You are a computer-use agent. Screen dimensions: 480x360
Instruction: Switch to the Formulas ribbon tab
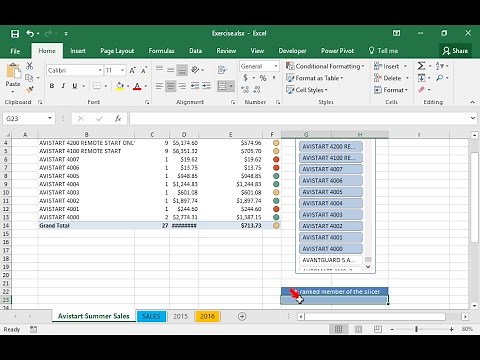click(x=161, y=51)
